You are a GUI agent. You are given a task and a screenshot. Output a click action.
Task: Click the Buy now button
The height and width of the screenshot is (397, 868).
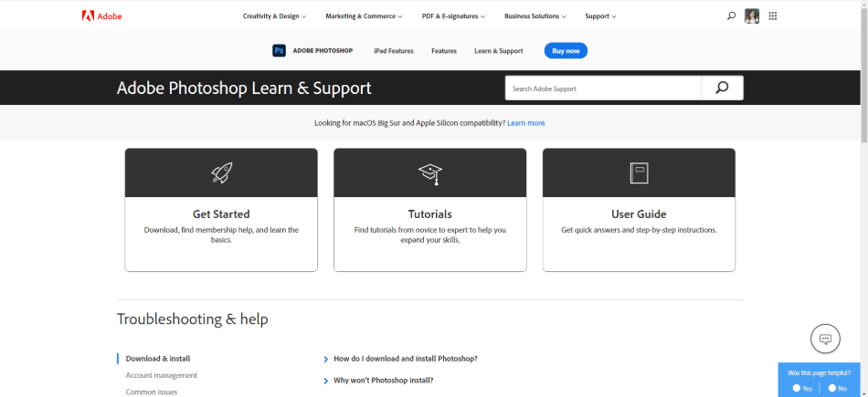(x=566, y=51)
